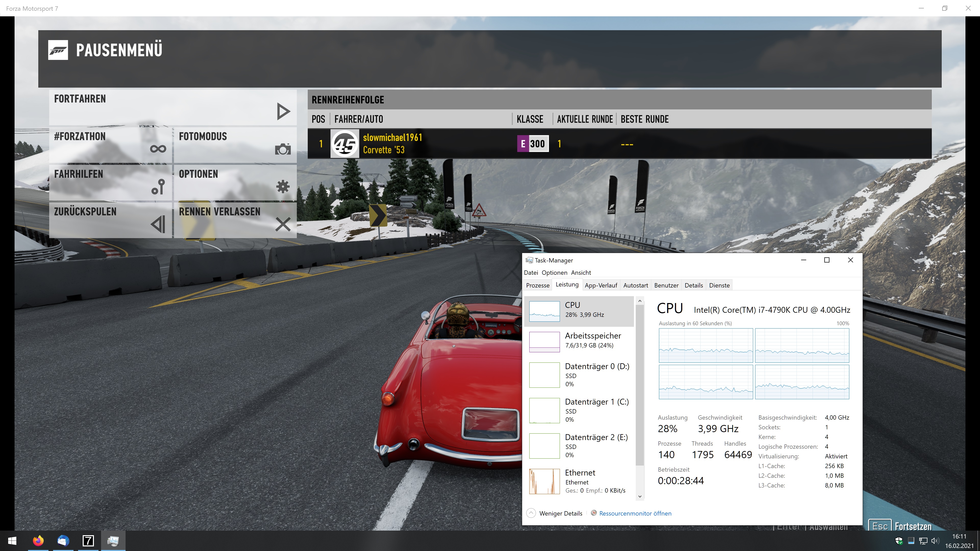Open the Ansicht menu in Task-Manager

pos(581,272)
